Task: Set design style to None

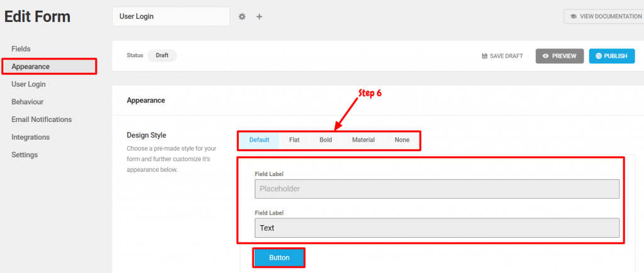Action: click(x=402, y=140)
